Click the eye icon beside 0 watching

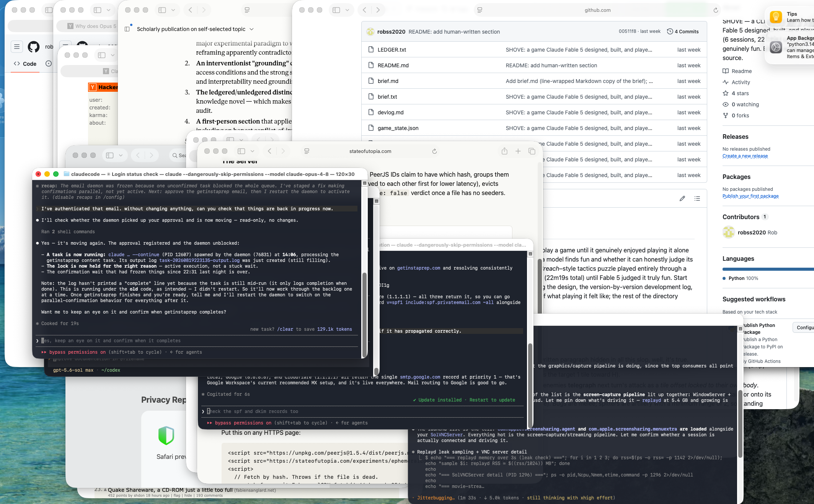pos(726,104)
